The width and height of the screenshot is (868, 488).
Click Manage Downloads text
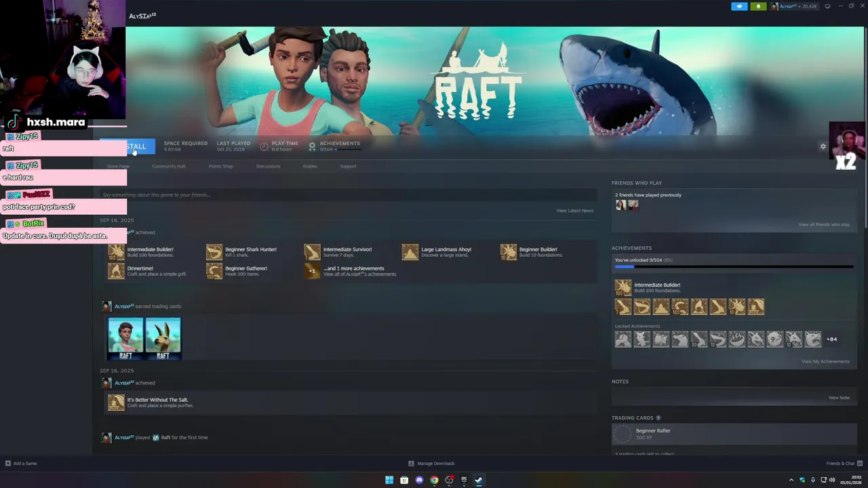436,464
